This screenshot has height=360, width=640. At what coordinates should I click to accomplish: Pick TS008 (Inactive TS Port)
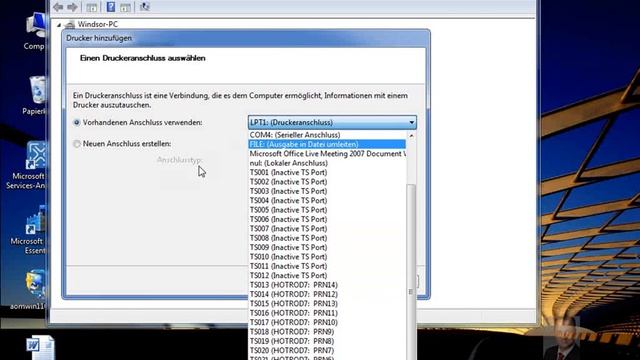point(327,238)
